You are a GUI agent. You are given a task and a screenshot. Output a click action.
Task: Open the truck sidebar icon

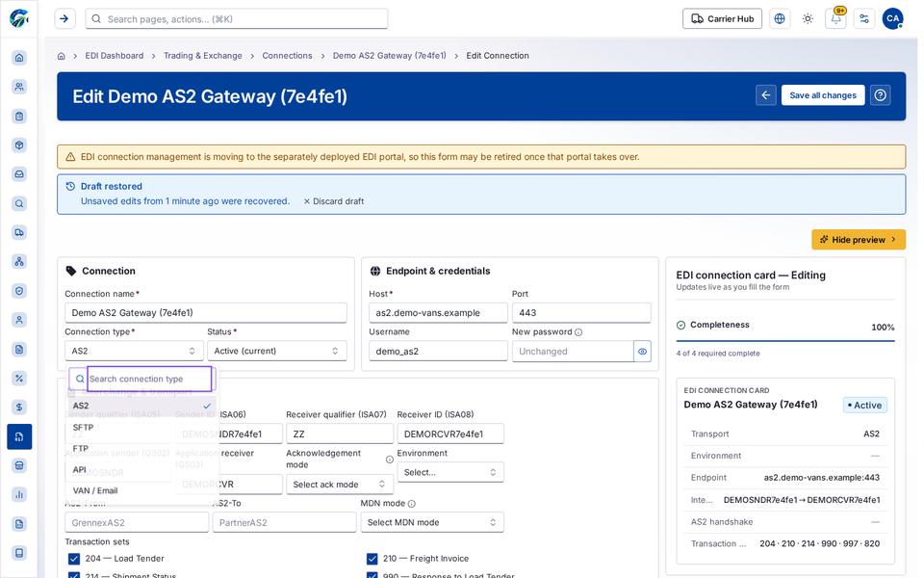click(19, 232)
